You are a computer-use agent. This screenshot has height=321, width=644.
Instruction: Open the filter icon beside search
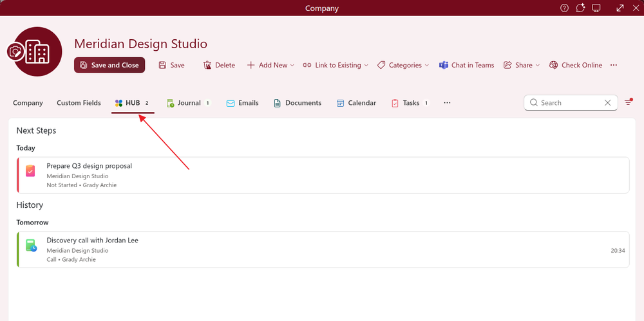628,102
